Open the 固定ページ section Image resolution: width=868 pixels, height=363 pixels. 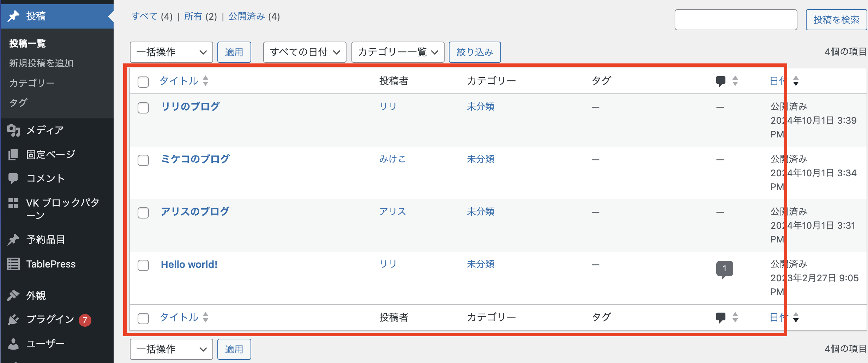(50, 154)
